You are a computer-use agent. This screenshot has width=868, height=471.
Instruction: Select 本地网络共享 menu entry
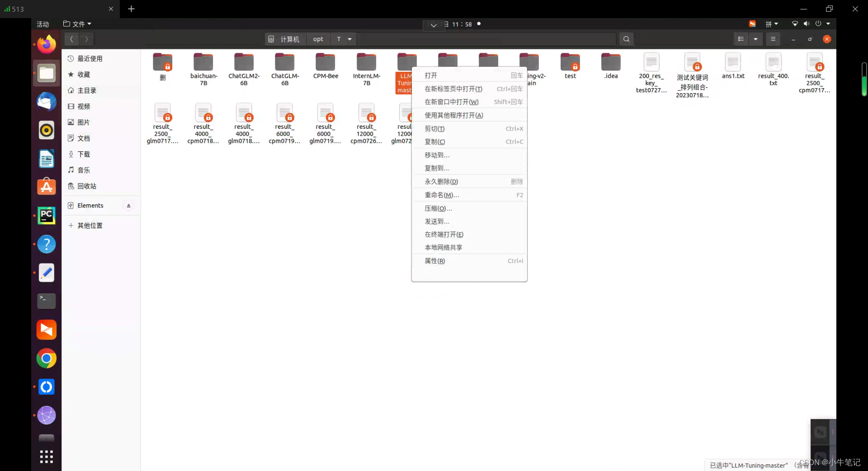tap(469, 248)
